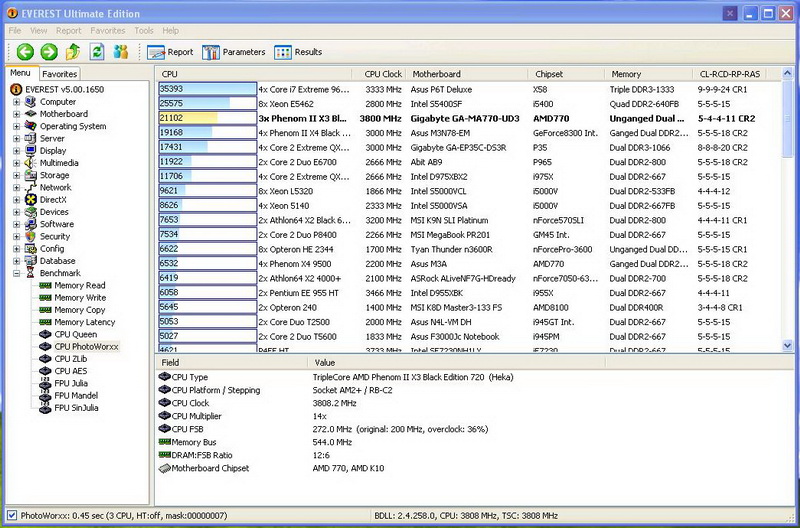Select the Operating System tree icon
The image size is (800, 528).
tap(31, 126)
